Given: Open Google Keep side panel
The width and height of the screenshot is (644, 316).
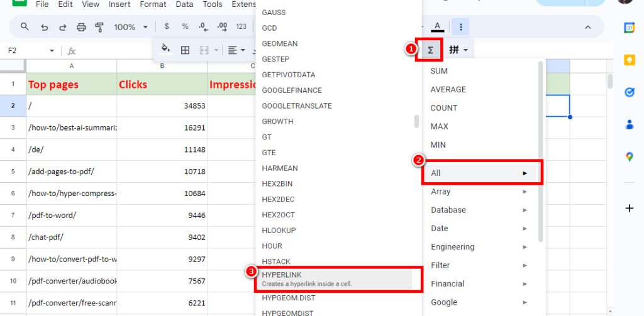Looking at the screenshot, I should tap(629, 60).
